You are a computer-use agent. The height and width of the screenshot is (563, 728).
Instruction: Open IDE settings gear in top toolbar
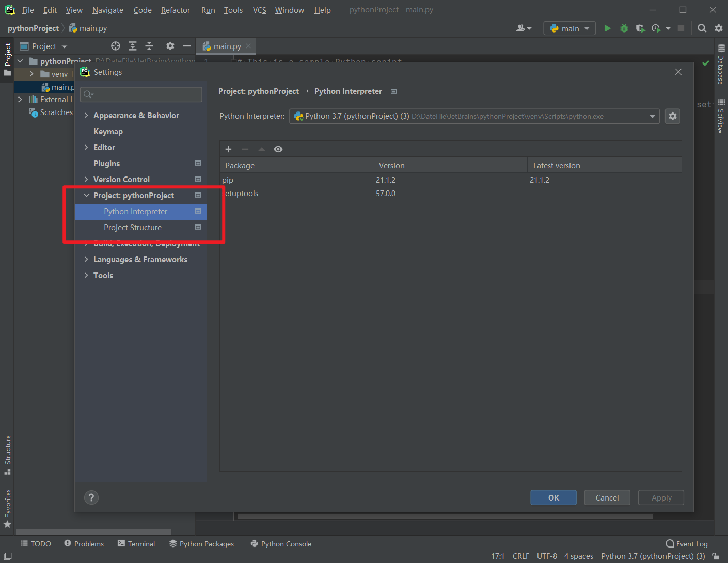click(718, 28)
